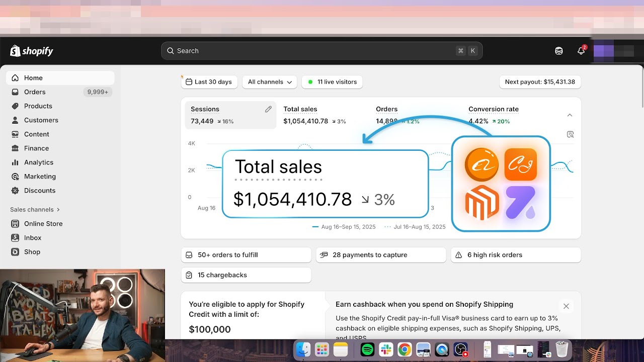Open OBS in the Dock

click(x=461, y=349)
